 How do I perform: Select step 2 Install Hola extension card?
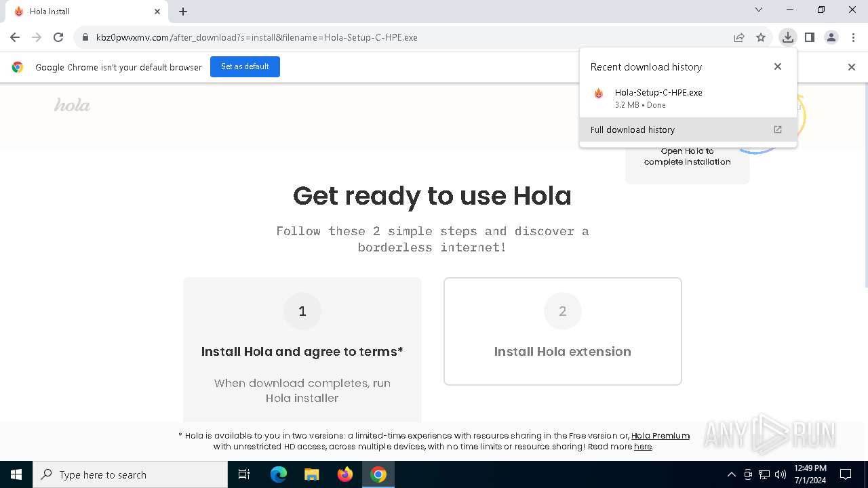pyautogui.click(x=563, y=331)
